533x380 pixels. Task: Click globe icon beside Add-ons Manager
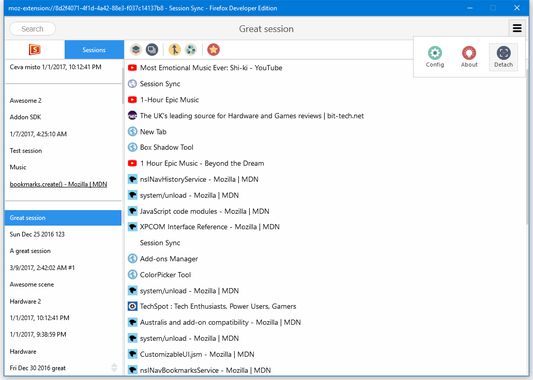132,259
